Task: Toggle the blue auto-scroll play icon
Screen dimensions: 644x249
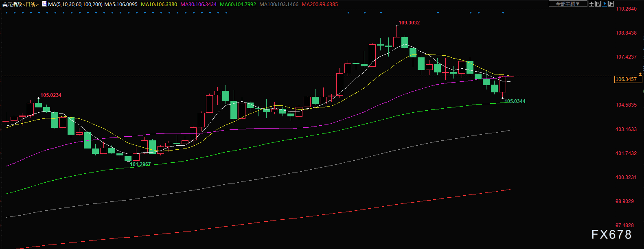Action: tap(604, 4)
